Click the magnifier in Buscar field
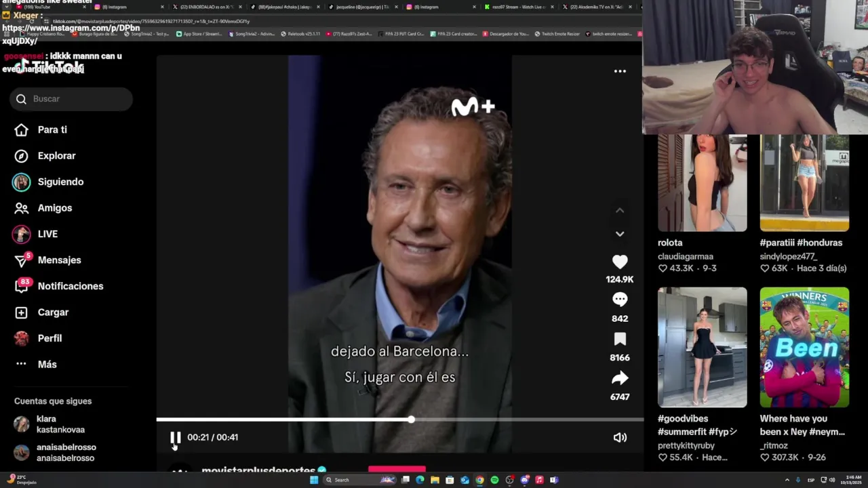This screenshot has height=488, width=868. [x=21, y=99]
